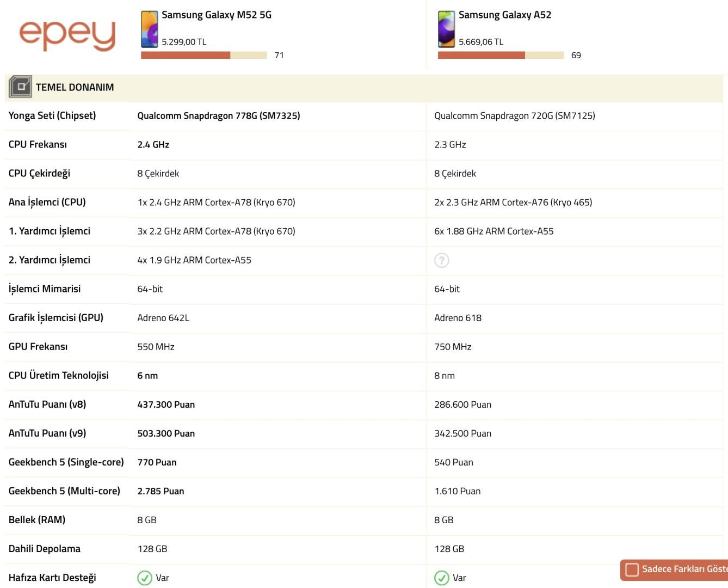
Task: Click the Galaxy M52 5G score bar
Action: 204,55
